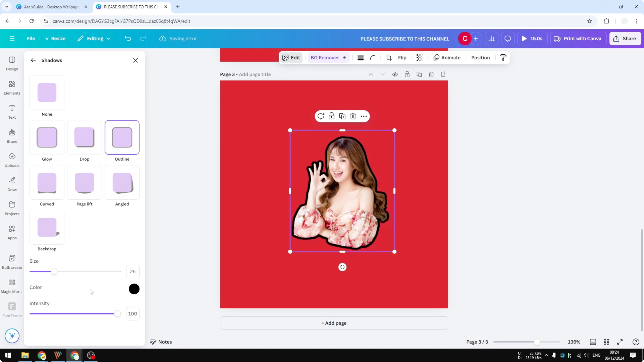
Task: Delete page 3 with the trash icon
Action: (x=431, y=74)
